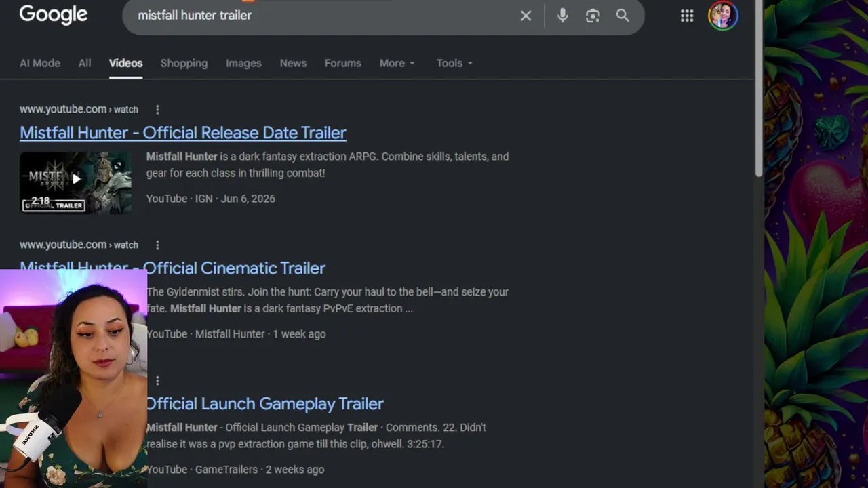868x488 pixels.
Task: Click the 'YouTube · Mistfall Hunter · 1 week ago' text
Action: 236,334
